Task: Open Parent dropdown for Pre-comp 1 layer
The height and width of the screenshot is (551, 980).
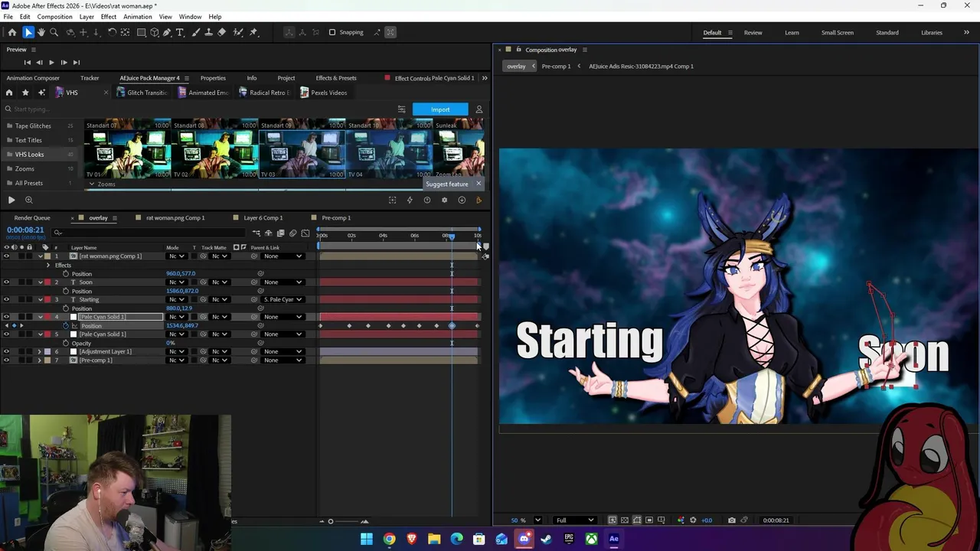Action: pyautogui.click(x=283, y=360)
